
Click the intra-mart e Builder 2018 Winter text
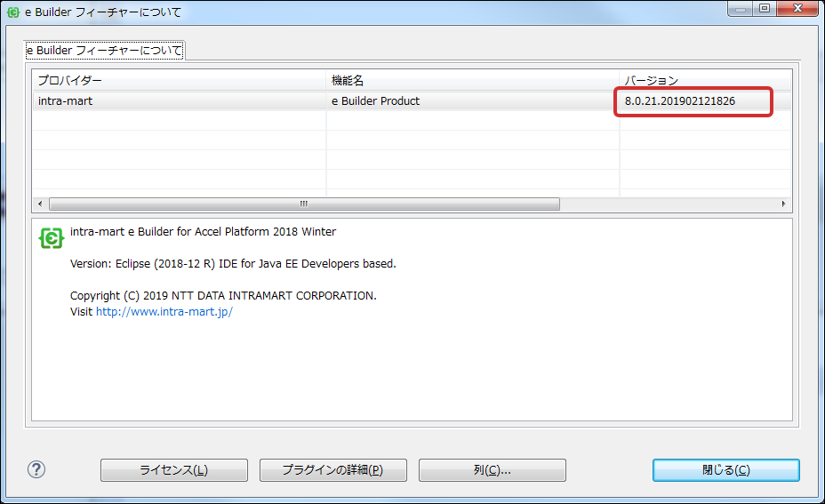tap(203, 231)
